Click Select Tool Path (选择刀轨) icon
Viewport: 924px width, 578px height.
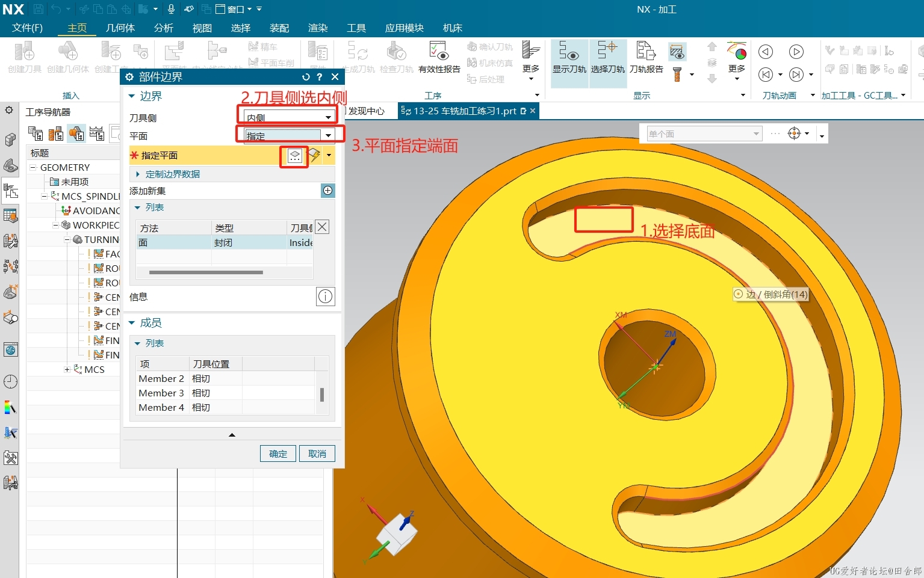607,58
